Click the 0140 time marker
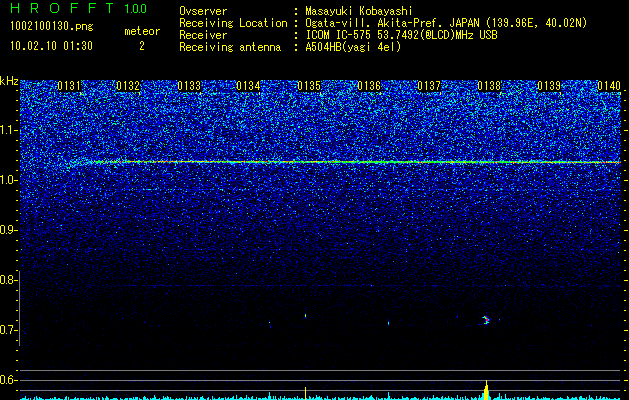The height and width of the screenshot is (400, 629). pyautogui.click(x=609, y=86)
